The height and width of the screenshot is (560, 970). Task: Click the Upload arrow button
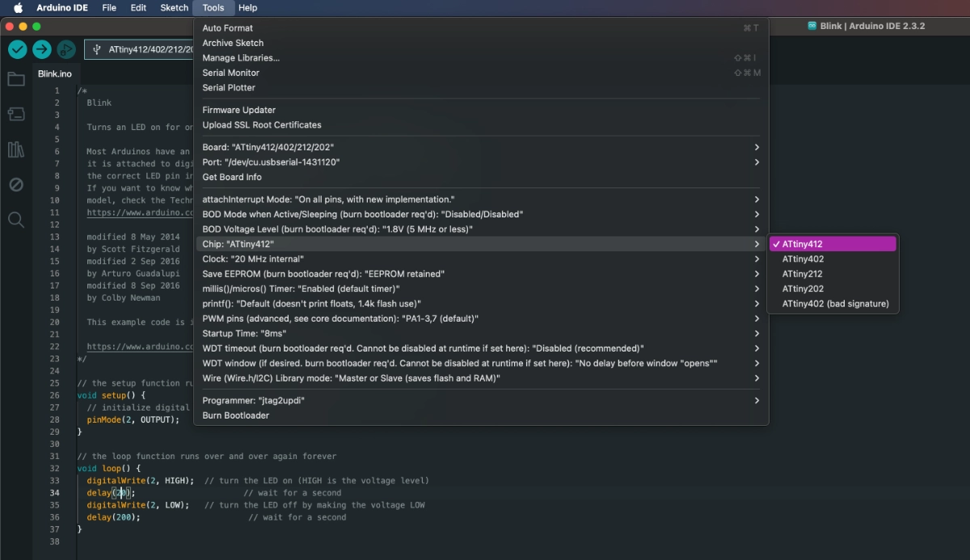pyautogui.click(x=42, y=49)
